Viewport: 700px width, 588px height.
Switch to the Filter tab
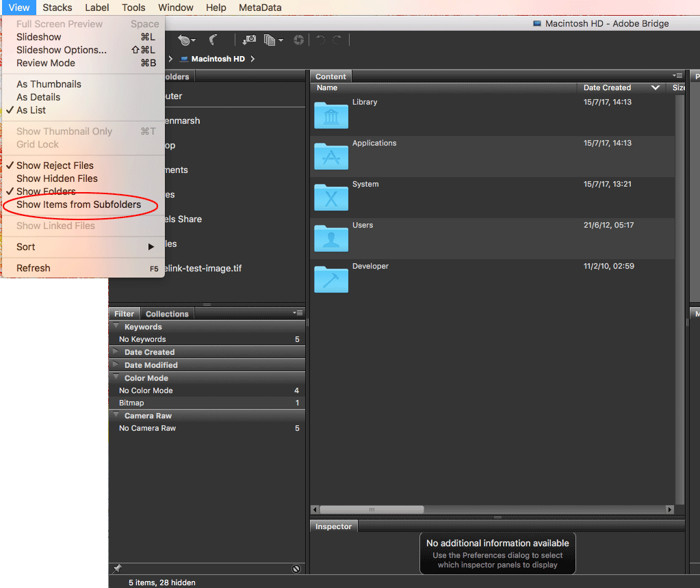coord(124,314)
